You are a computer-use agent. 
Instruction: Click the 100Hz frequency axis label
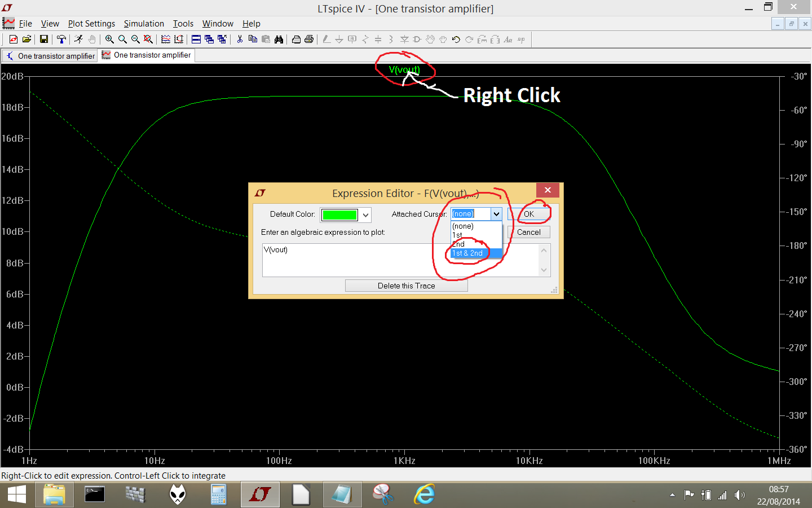tap(279, 461)
